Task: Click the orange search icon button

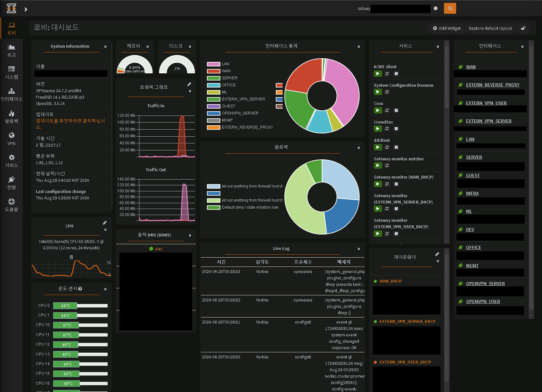Action: pos(450,8)
